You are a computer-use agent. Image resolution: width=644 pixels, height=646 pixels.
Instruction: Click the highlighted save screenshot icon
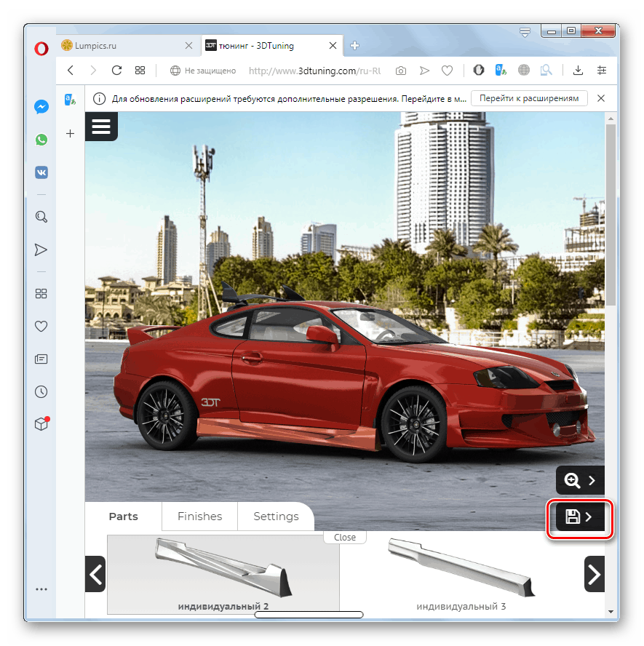pyautogui.click(x=574, y=517)
